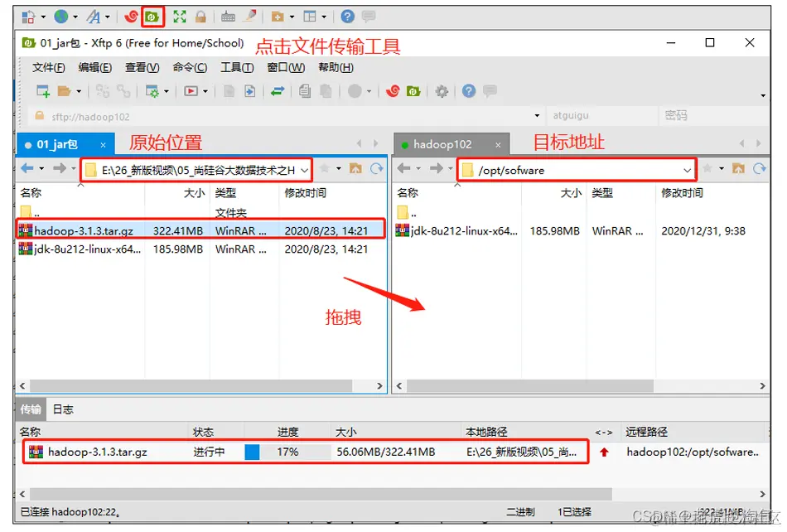Toggle full screen mode in the top toolbar
The height and width of the screenshot is (532, 787).
pos(179,17)
